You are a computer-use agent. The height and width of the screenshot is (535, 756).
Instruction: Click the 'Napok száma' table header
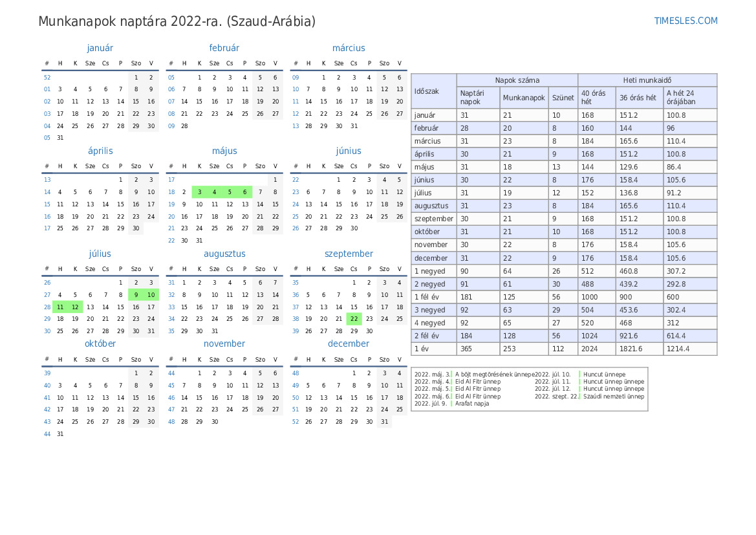(517, 80)
